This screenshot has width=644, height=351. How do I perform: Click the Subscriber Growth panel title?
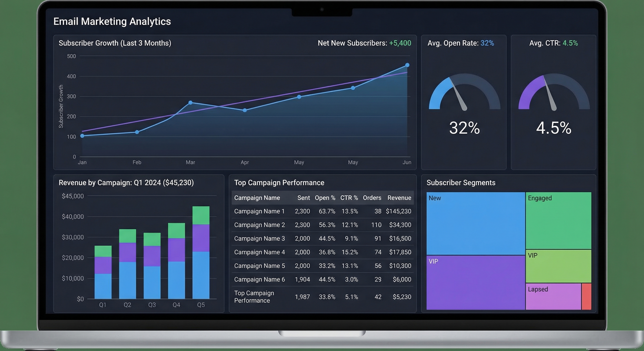tap(115, 43)
